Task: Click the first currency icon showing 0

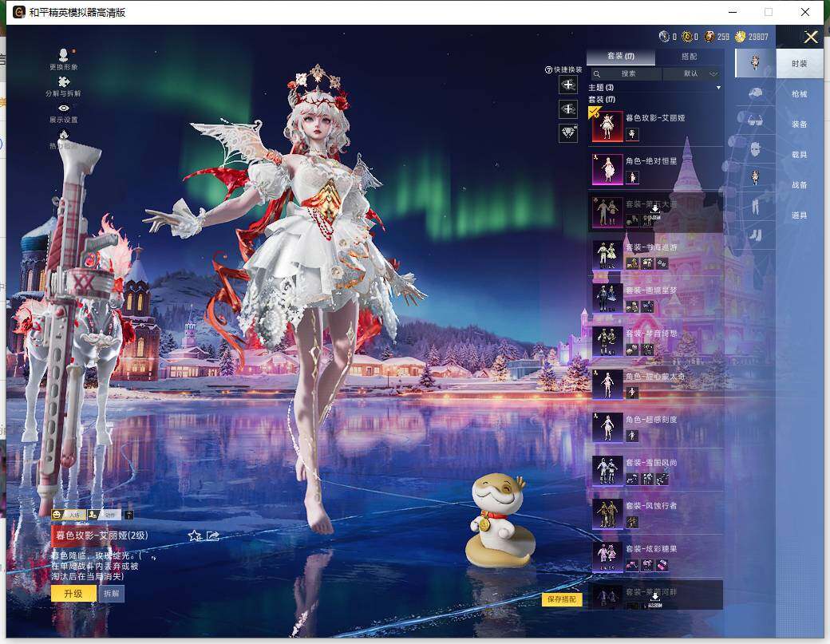Action: (664, 36)
